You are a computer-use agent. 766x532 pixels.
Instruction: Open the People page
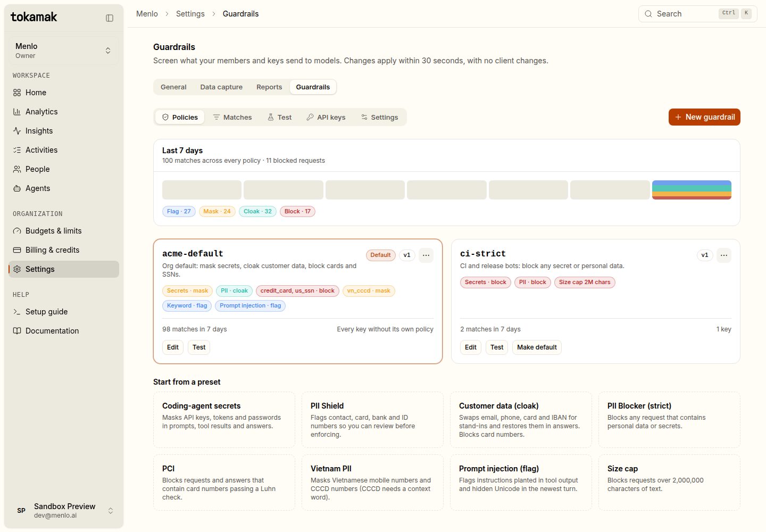click(x=64, y=169)
